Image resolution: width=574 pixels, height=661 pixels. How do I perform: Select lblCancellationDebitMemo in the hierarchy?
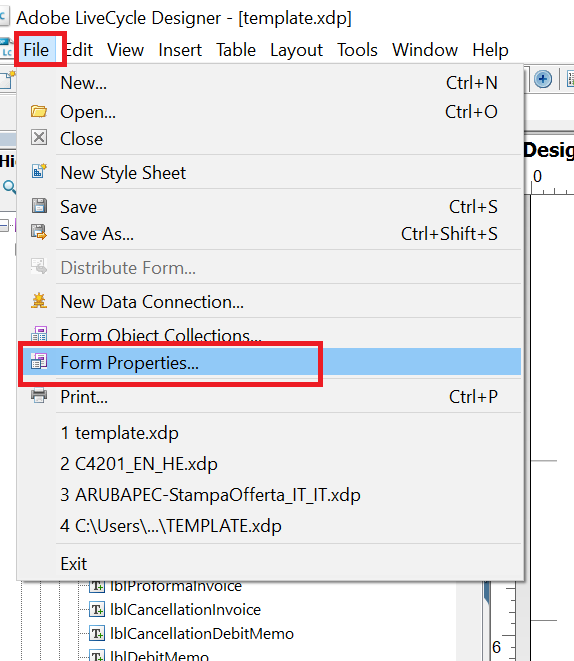pos(201,634)
